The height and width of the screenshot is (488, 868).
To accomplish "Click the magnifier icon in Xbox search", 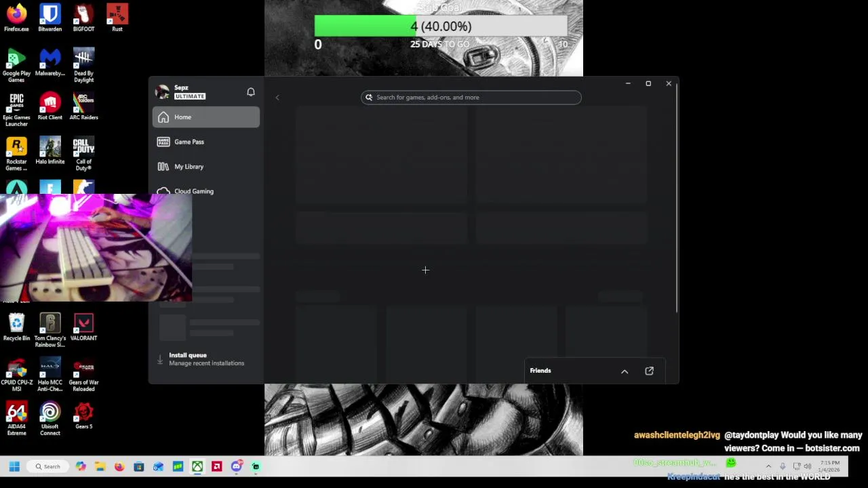I will 369,98.
